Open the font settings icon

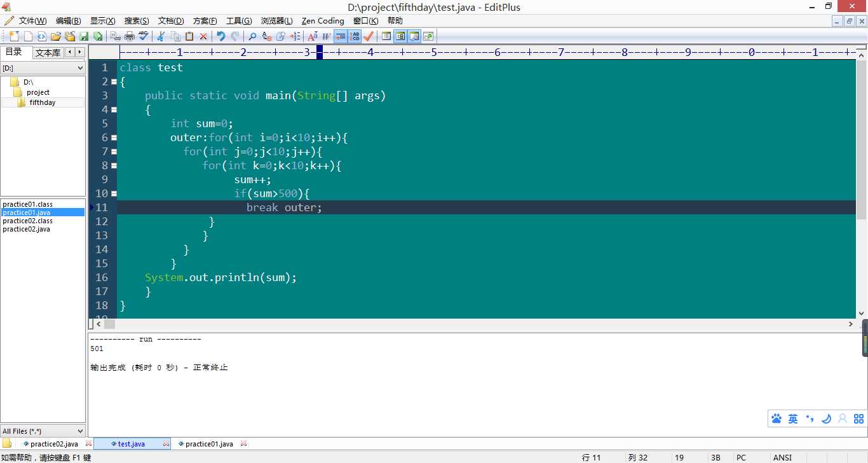(312, 36)
